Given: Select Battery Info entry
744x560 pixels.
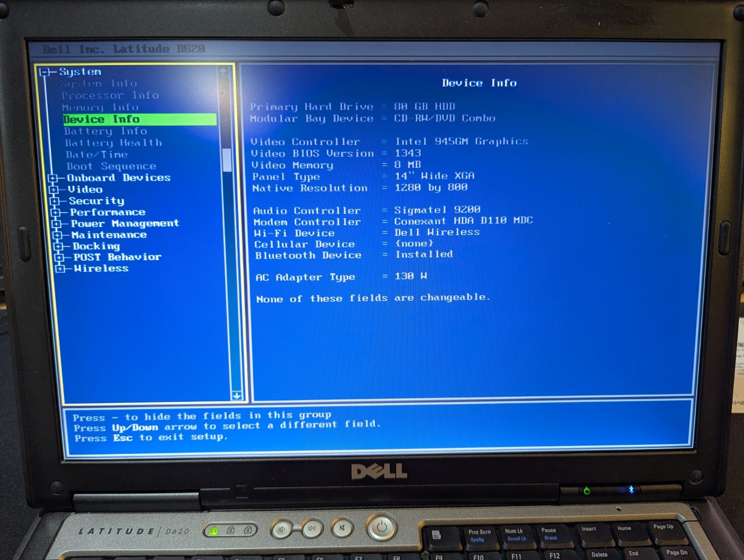Looking at the screenshot, I should coord(106,131).
